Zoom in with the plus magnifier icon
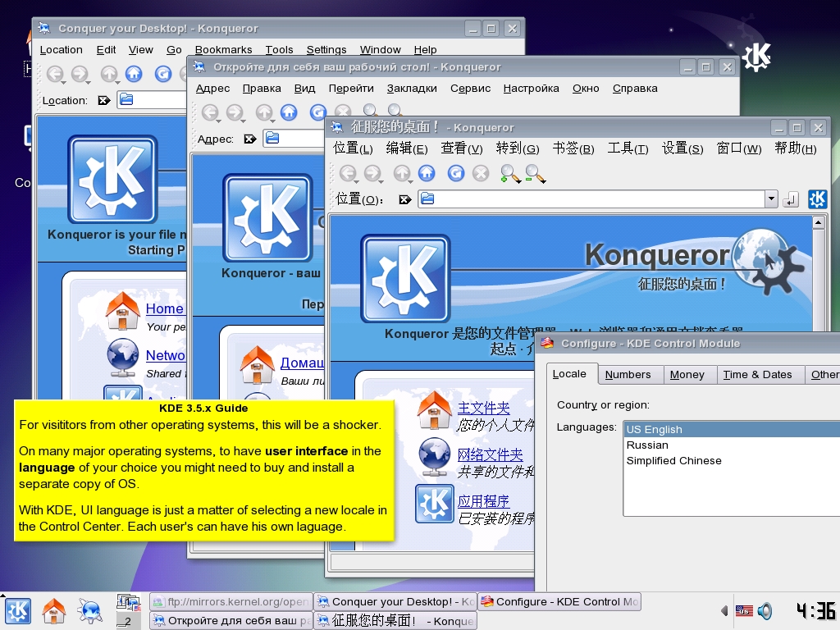Viewport: 840px width, 630px height. (510, 173)
